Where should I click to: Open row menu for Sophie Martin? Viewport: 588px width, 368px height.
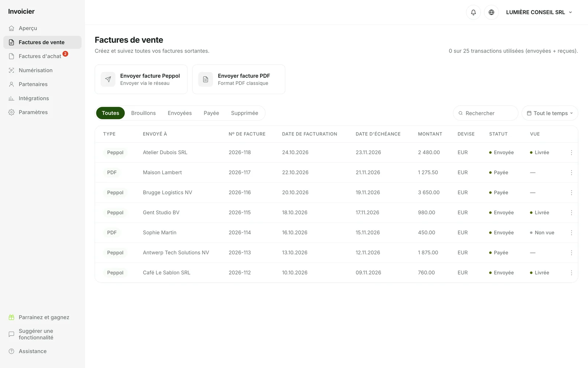(571, 233)
